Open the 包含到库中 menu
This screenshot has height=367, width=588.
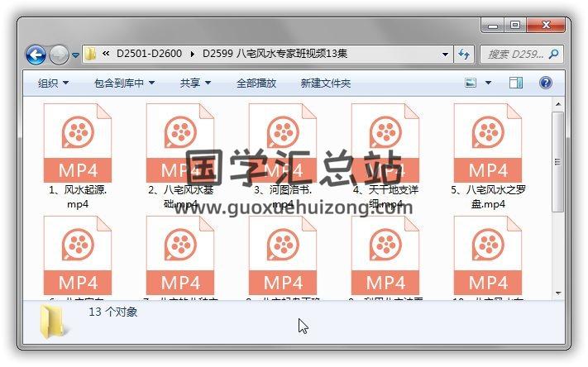pyautogui.click(x=124, y=83)
